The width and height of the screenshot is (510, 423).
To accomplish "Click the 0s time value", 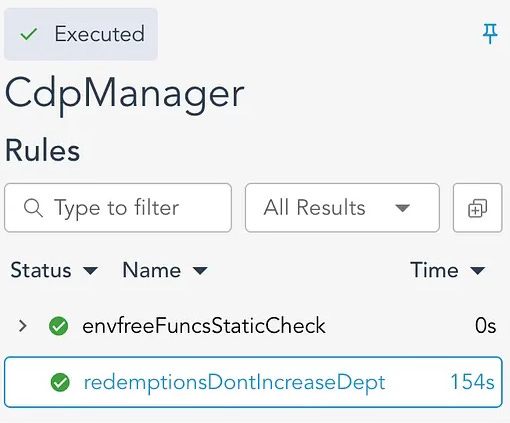I will tap(485, 326).
